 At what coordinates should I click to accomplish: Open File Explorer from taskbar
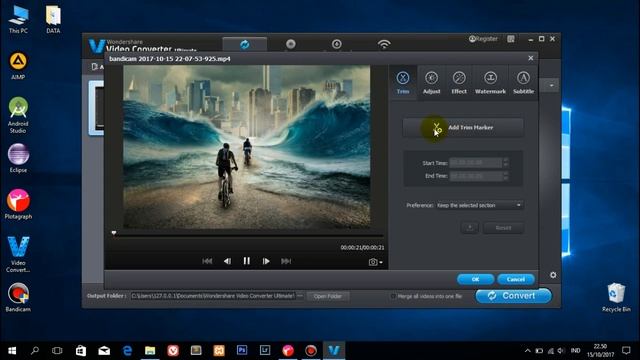click(150, 351)
